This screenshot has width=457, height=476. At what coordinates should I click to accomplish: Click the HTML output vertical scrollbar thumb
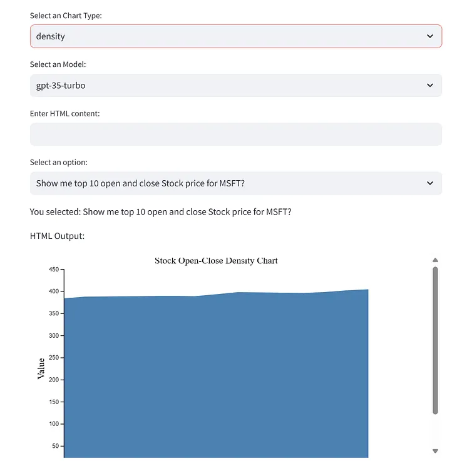pos(435,340)
